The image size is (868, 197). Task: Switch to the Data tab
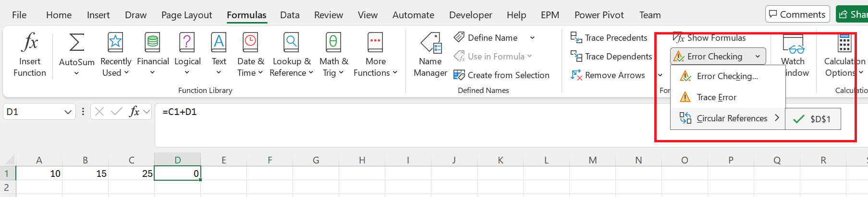pos(290,15)
